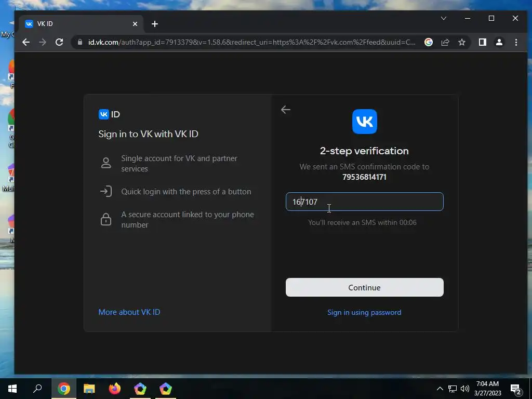
Task: Open the Chrome profile avatar menu
Action: (499, 42)
